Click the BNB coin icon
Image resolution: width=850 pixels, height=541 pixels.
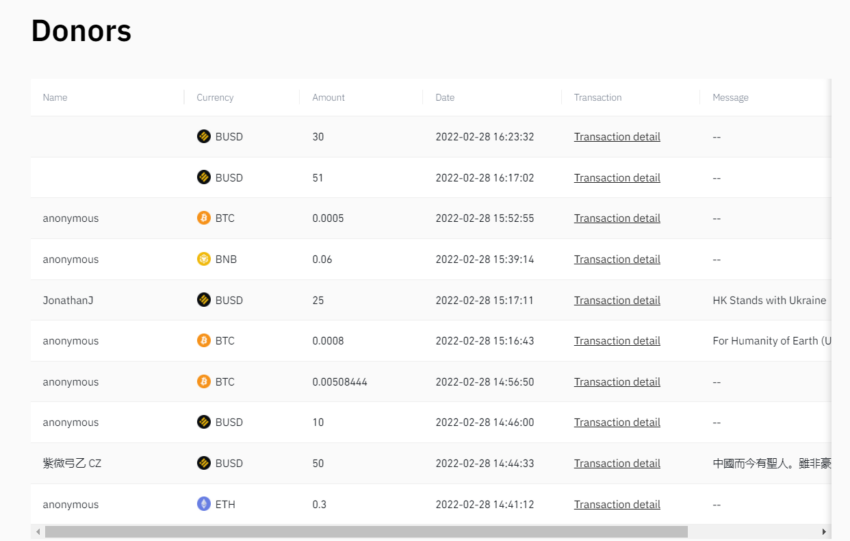204,259
